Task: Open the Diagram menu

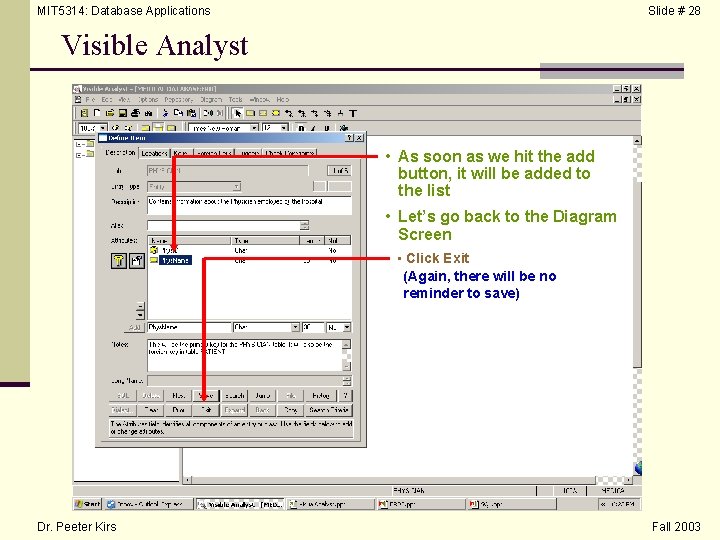Action: coord(211,99)
